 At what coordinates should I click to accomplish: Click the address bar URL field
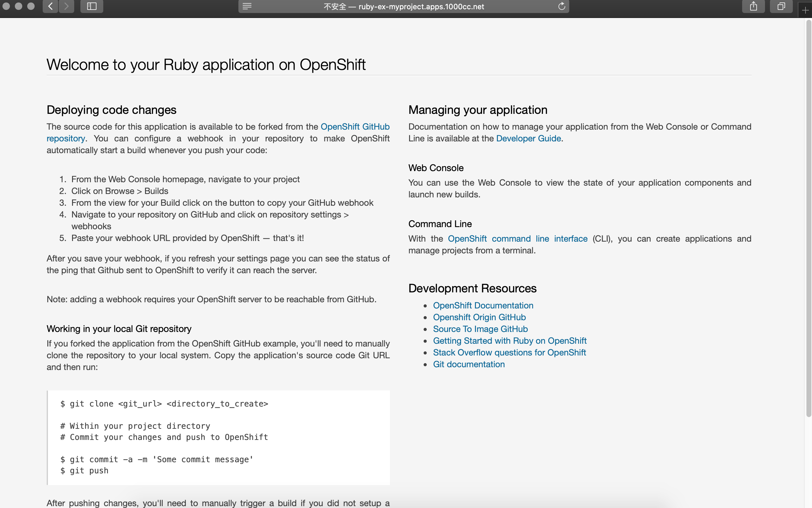(x=404, y=6)
